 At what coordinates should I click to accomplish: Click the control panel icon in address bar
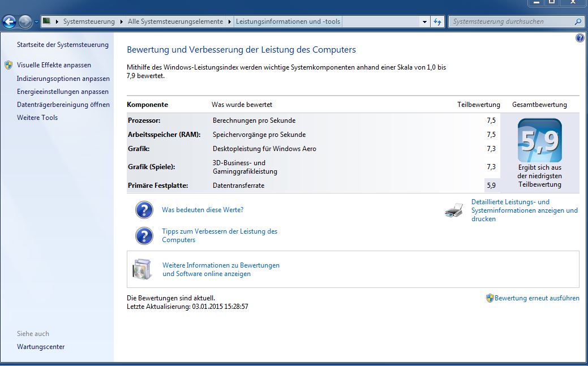[x=46, y=21]
